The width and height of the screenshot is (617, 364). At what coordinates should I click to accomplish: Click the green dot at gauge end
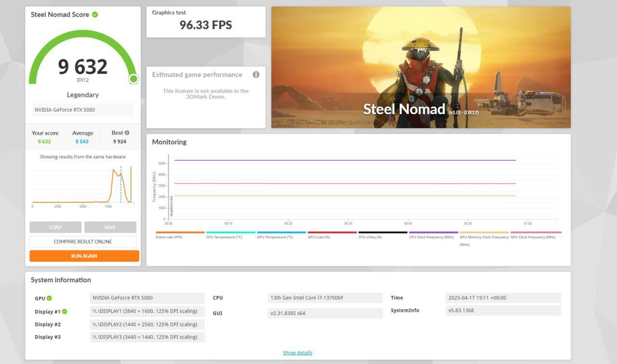pyautogui.click(x=134, y=78)
